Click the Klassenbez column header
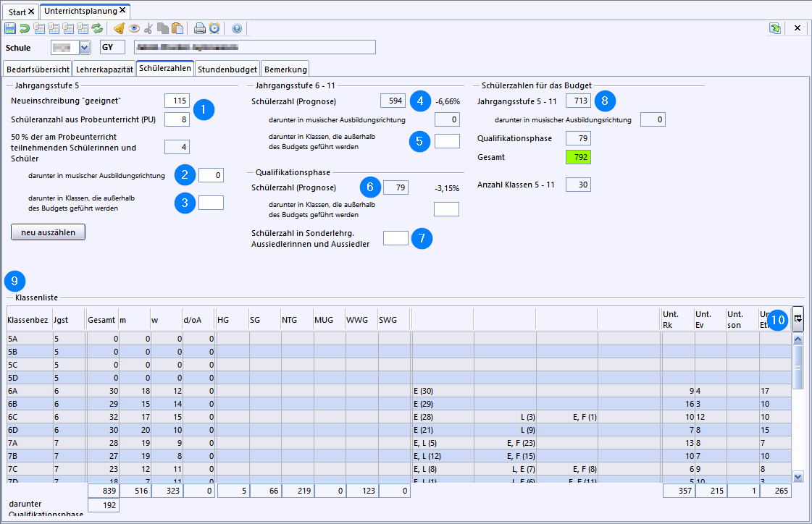Screen dimensions: 812x524 tap(29, 320)
